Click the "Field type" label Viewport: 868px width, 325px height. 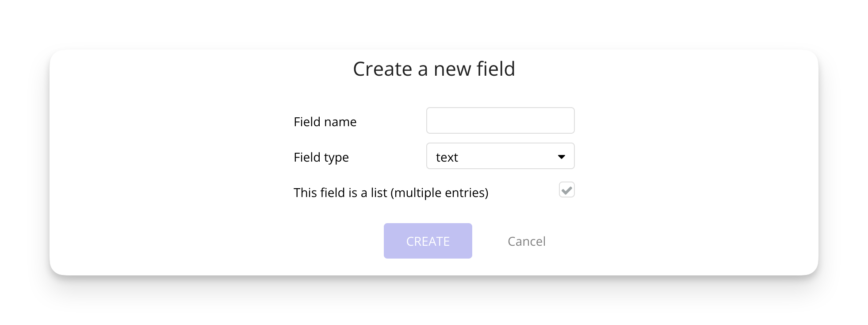pyautogui.click(x=321, y=157)
